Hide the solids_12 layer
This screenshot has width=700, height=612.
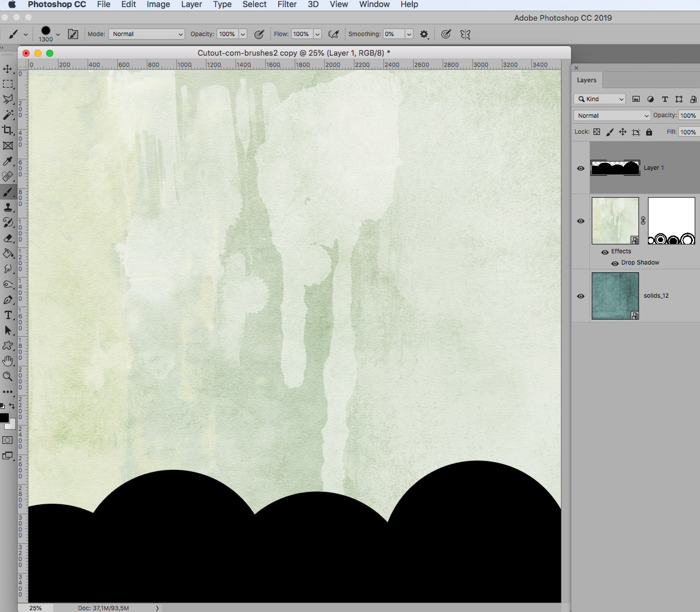pos(580,296)
